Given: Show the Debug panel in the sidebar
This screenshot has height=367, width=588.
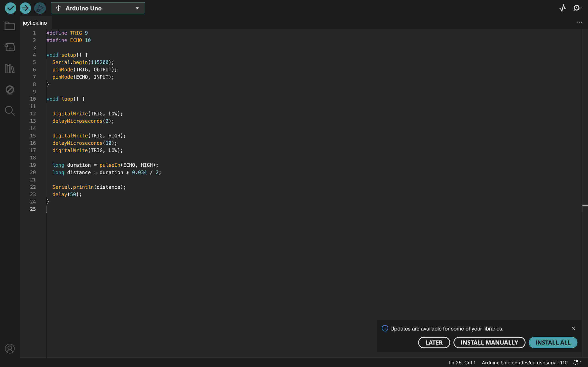Looking at the screenshot, I should [x=10, y=90].
